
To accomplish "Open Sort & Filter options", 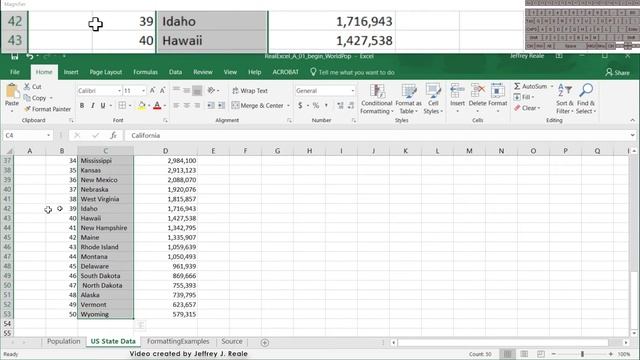I will [564, 99].
